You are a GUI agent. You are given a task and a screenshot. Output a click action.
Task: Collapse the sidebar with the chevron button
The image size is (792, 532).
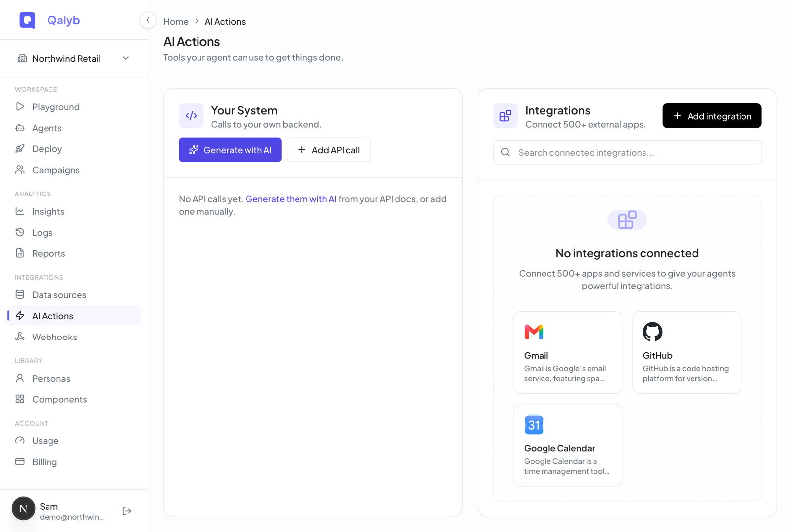[x=148, y=20]
